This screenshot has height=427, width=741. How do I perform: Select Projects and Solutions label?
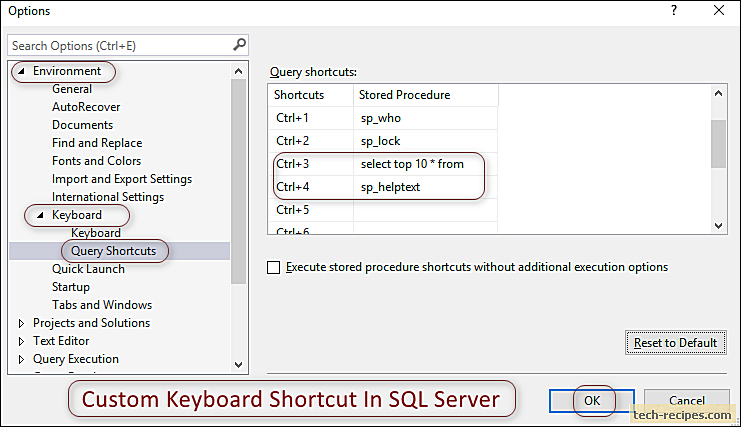pos(91,323)
